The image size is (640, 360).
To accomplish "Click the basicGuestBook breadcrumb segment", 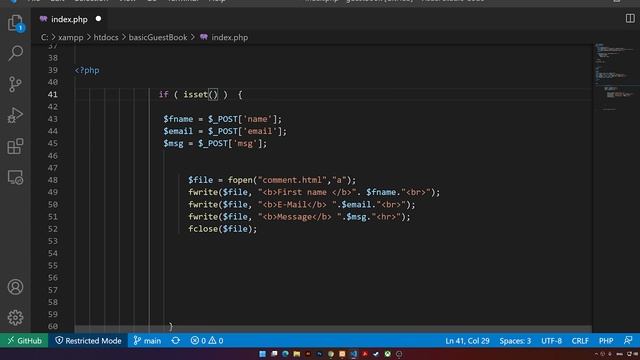I will [158, 38].
